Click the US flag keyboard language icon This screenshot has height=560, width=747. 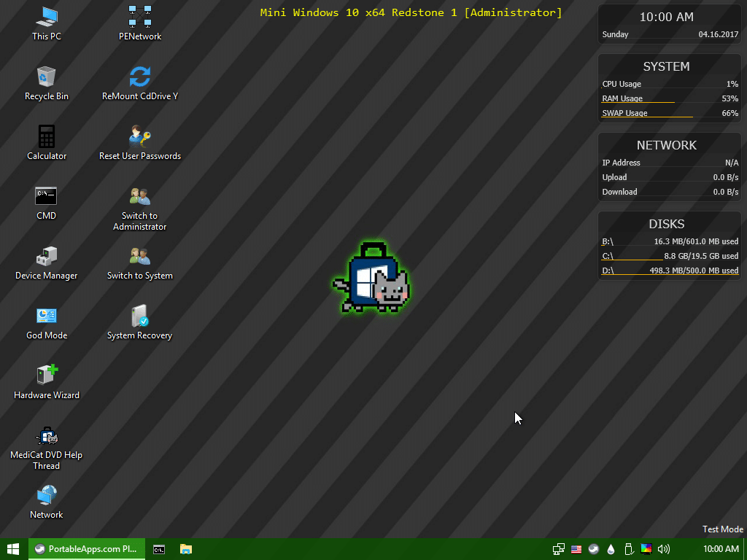click(576, 549)
